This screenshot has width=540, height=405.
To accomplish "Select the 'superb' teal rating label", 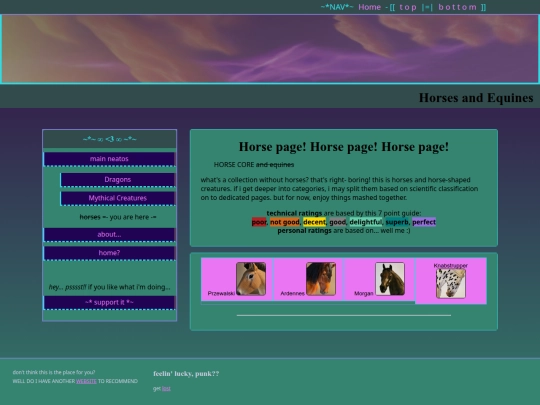I will click(397, 222).
